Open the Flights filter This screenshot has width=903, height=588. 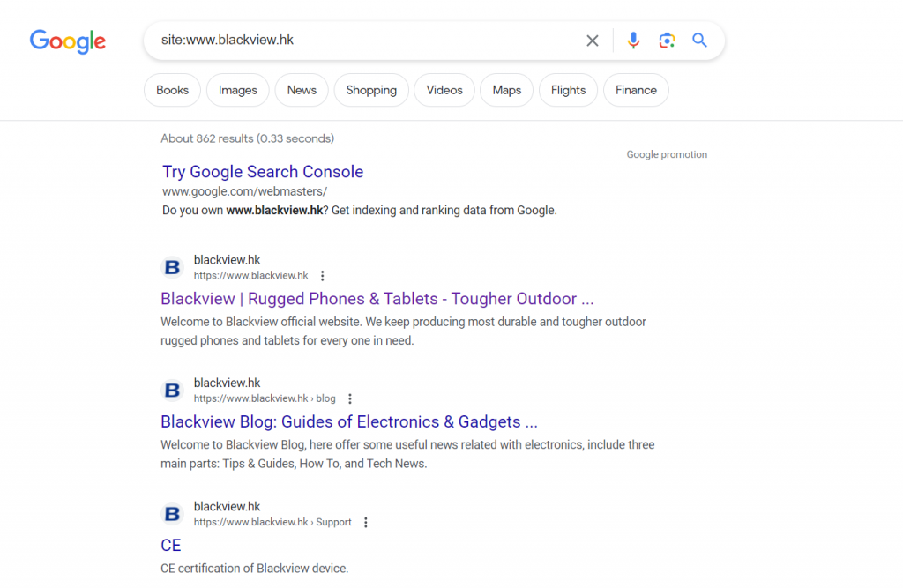tap(569, 91)
